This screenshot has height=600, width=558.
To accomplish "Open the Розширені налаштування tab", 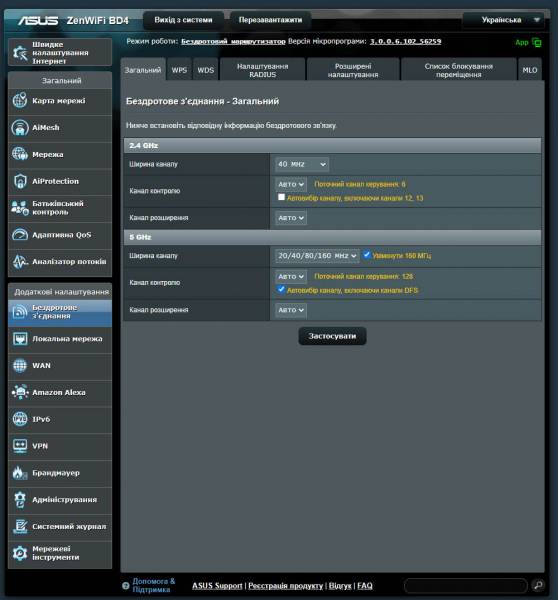I will (353, 70).
